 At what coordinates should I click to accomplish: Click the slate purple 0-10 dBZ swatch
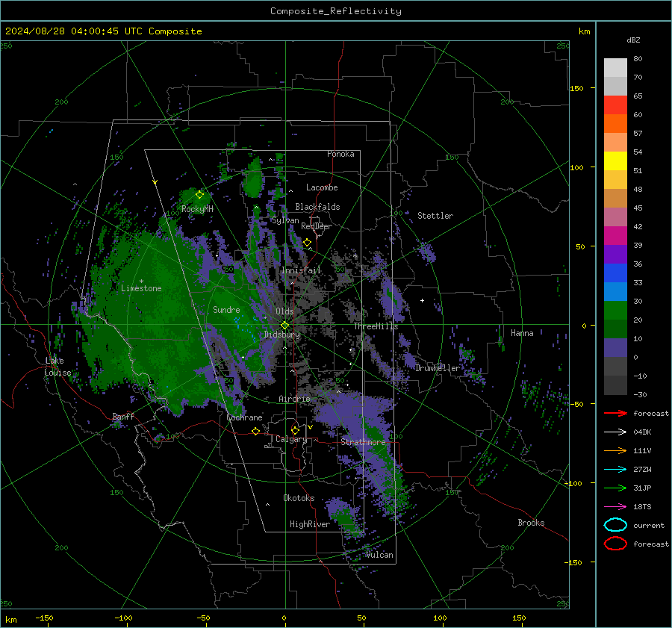pos(615,348)
